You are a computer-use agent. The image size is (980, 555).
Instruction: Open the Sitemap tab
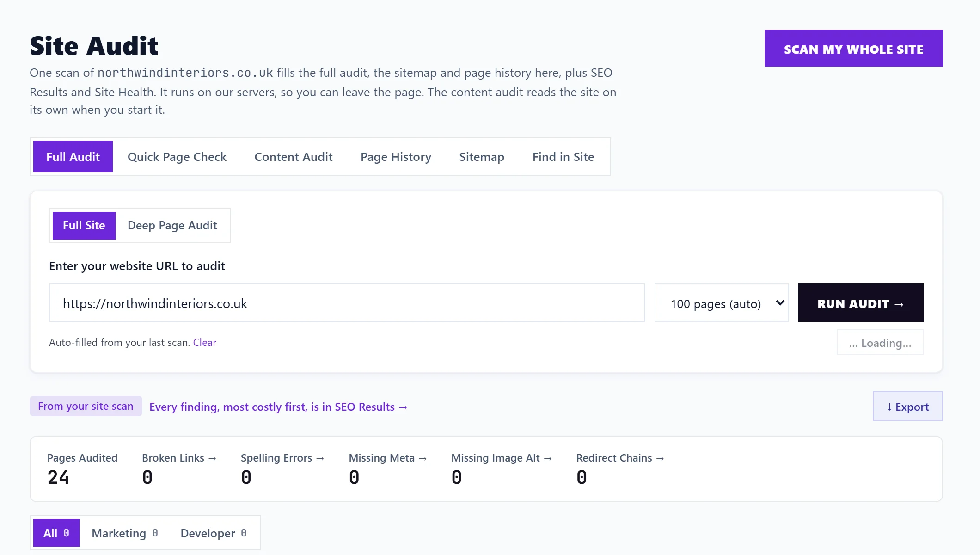pyautogui.click(x=482, y=156)
